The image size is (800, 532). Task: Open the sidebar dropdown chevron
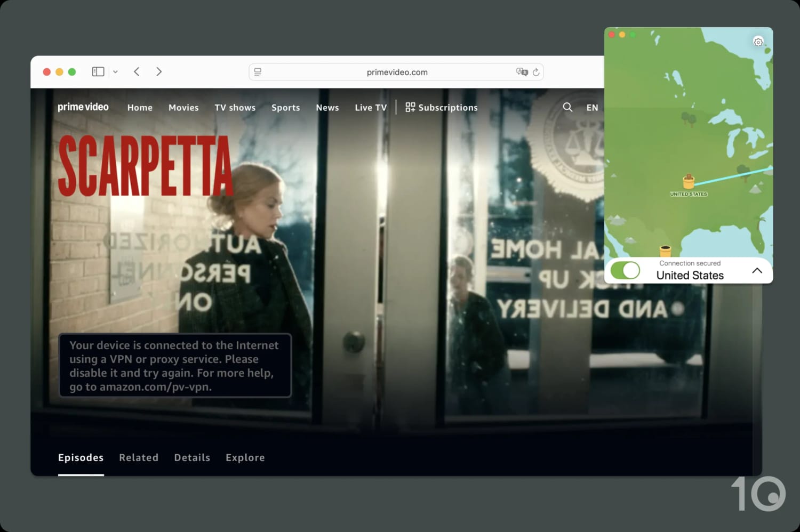tap(115, 71)
